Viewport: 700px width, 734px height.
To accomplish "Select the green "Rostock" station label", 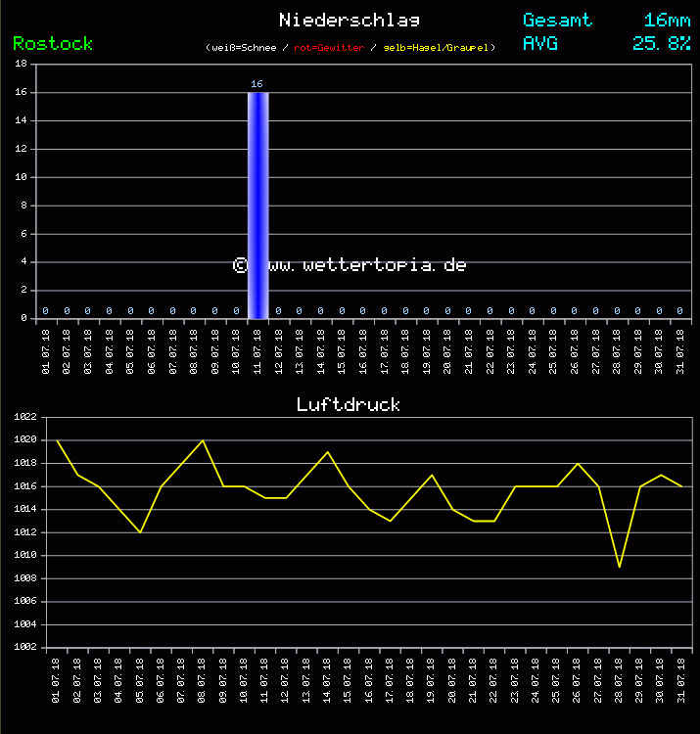I will coord(53,43).
